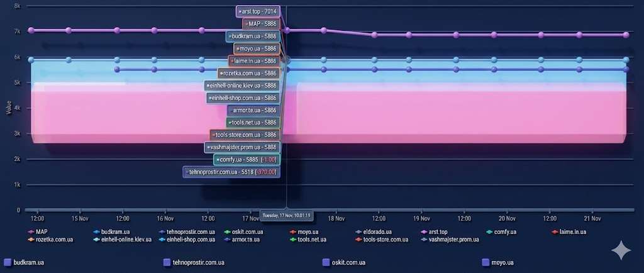The width and height of the screenshot is (644, 273).
Task: Click the '18 Nov' x-axis label
Action: coord(336,218)
